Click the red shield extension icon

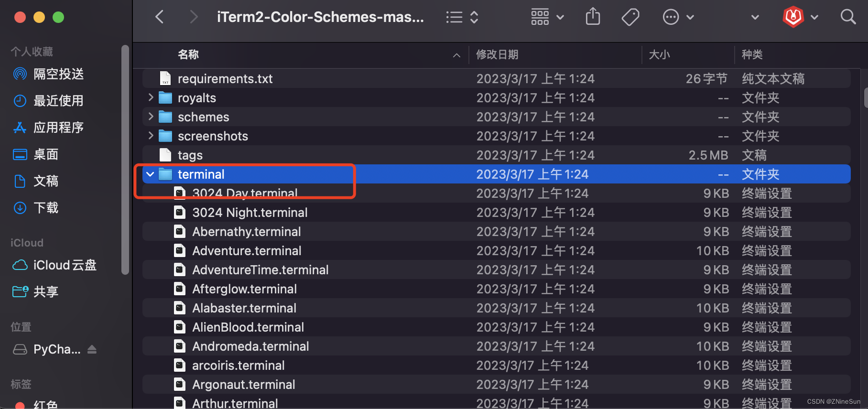coord(793,17)
